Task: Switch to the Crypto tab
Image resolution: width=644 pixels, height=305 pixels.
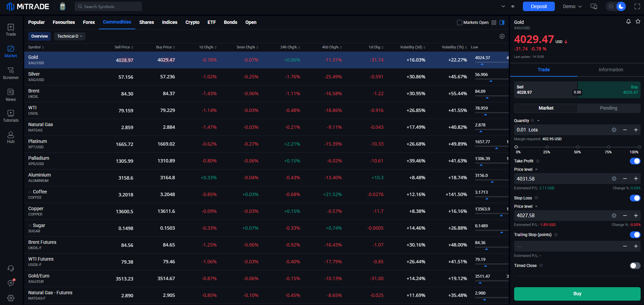Action: (x=192, y=22)
